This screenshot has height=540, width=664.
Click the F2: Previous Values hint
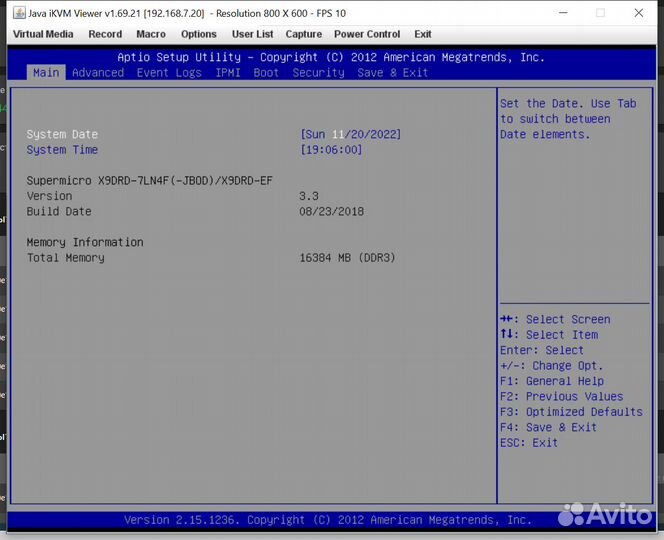click(562, 396)
